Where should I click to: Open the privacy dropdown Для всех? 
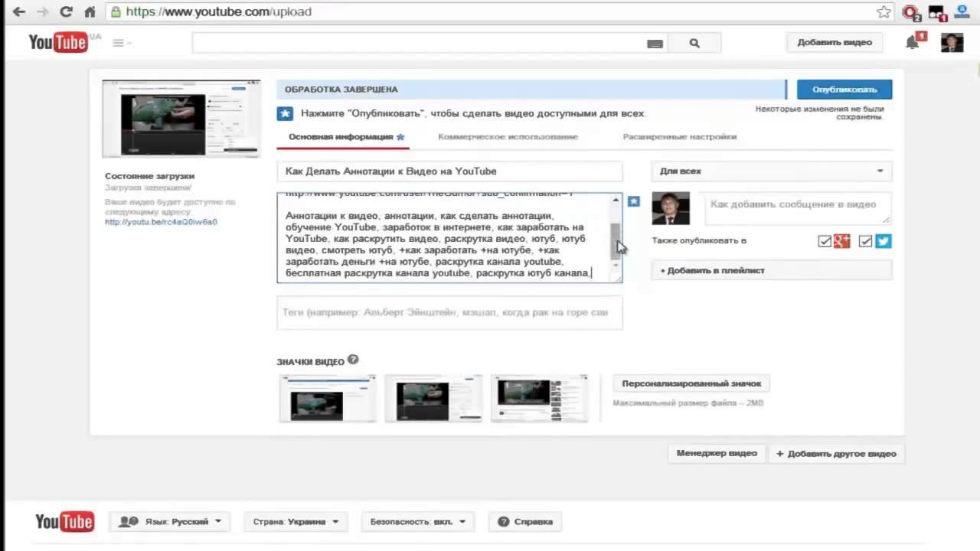pyautogui.click(x=771, y=171)
